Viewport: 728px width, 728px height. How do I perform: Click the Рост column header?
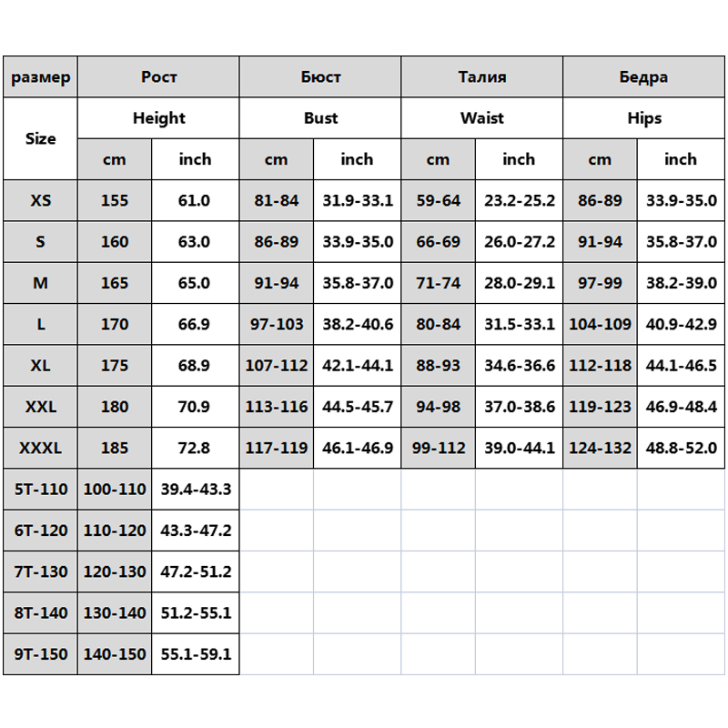pos(158,77)
